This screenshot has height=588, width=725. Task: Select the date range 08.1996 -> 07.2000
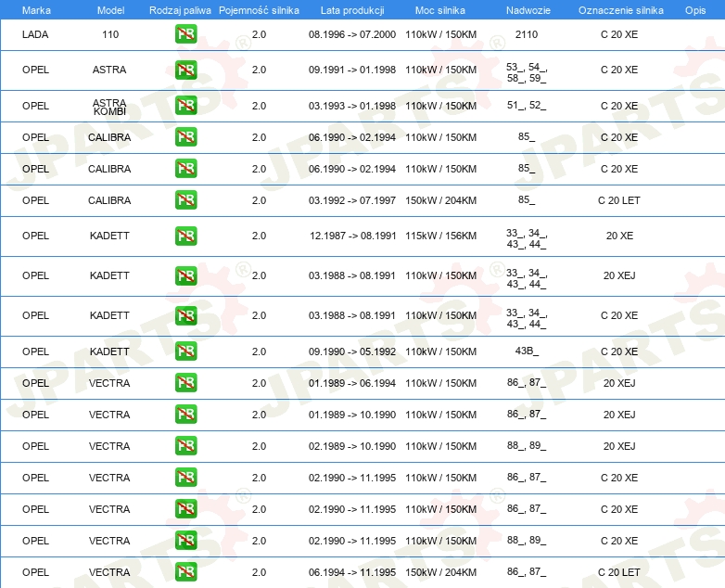[x=352, y=34]
